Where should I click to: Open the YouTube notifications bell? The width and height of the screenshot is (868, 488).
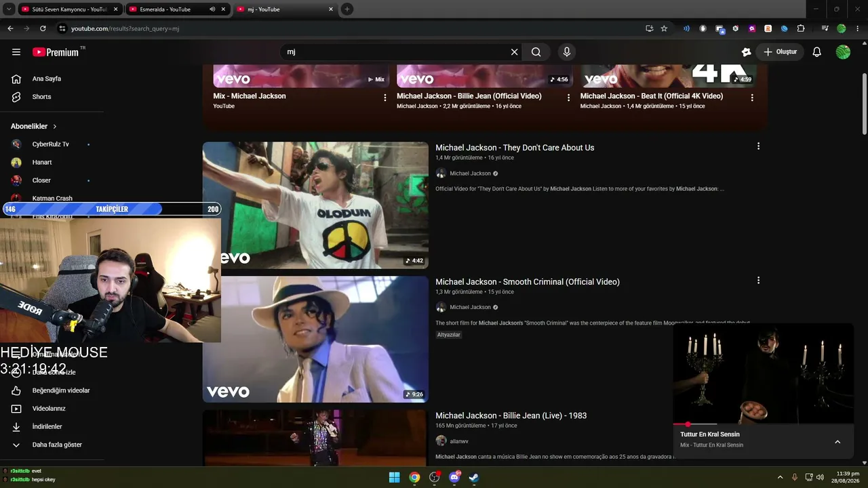click(x=817, y=52)
